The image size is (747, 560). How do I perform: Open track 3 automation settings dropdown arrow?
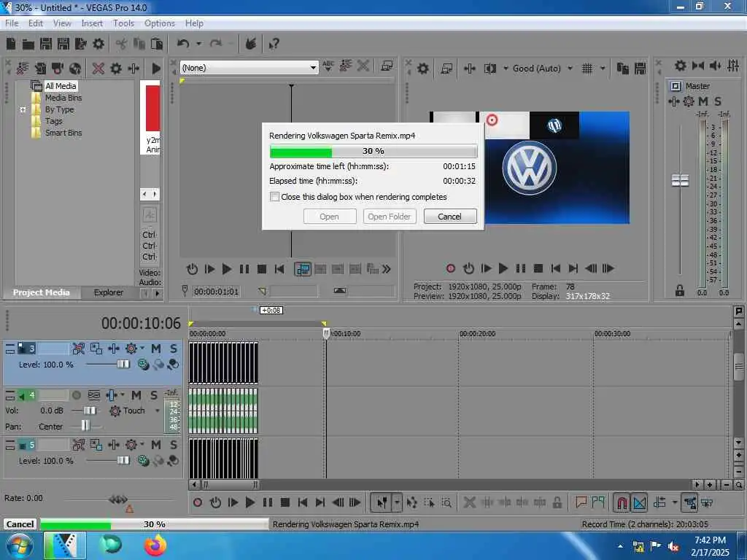point(142,348)
